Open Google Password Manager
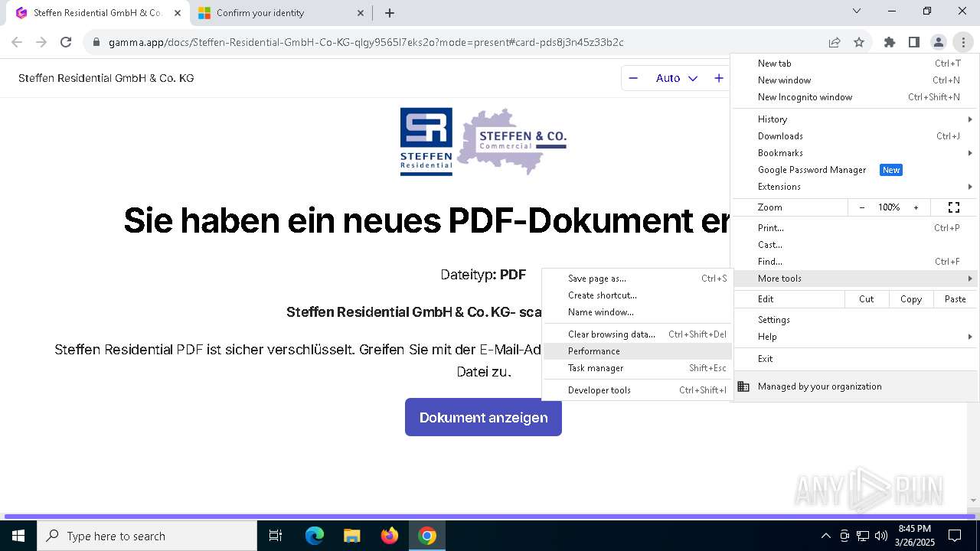The image size is (980, 551). (855, 170)
